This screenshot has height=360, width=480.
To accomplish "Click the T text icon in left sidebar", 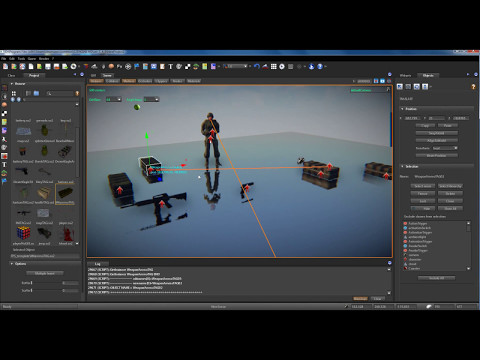I will [4, 165].
